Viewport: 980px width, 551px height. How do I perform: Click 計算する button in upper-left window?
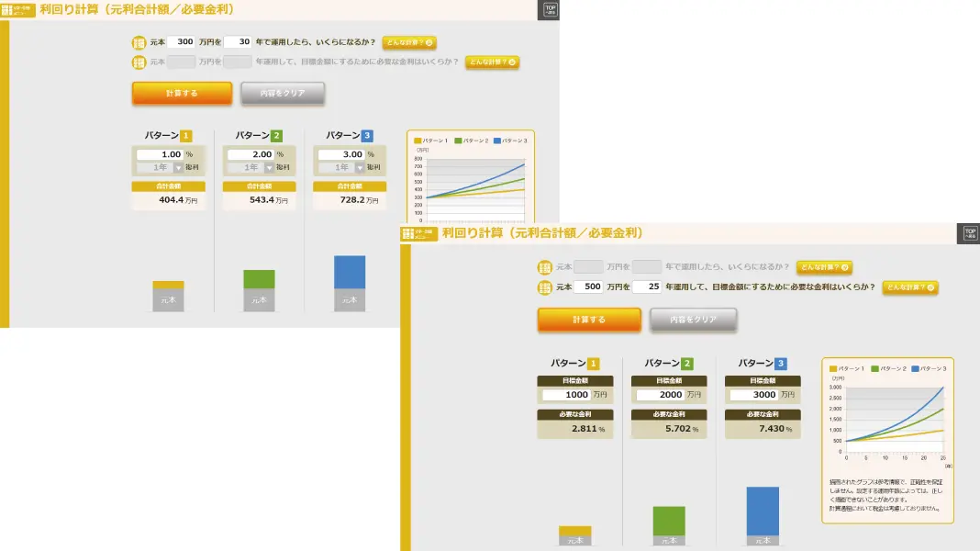tap(182, 93)
